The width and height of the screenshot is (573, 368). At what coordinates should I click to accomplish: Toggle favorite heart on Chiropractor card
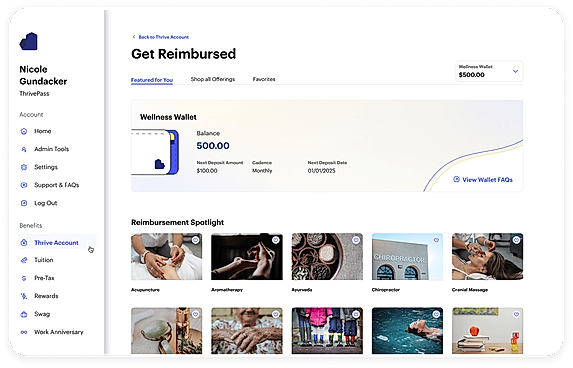tap(436, 240)
